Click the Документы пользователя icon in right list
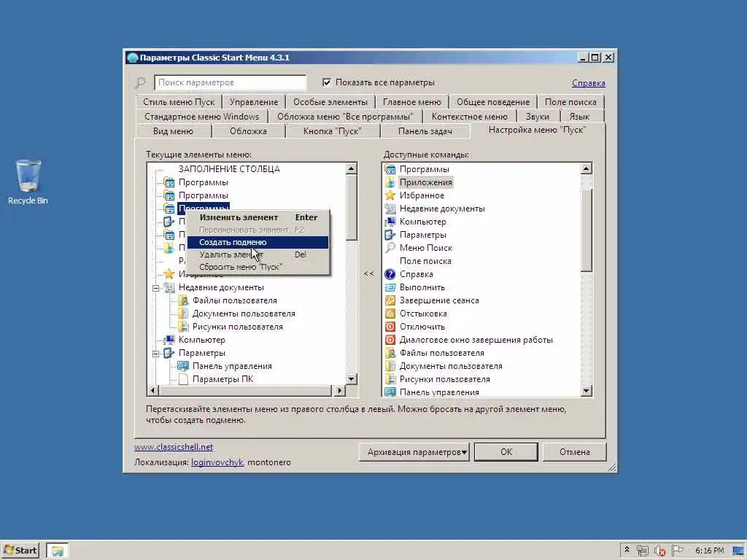This screenshot has width=747, height=560. pos(390,366)
